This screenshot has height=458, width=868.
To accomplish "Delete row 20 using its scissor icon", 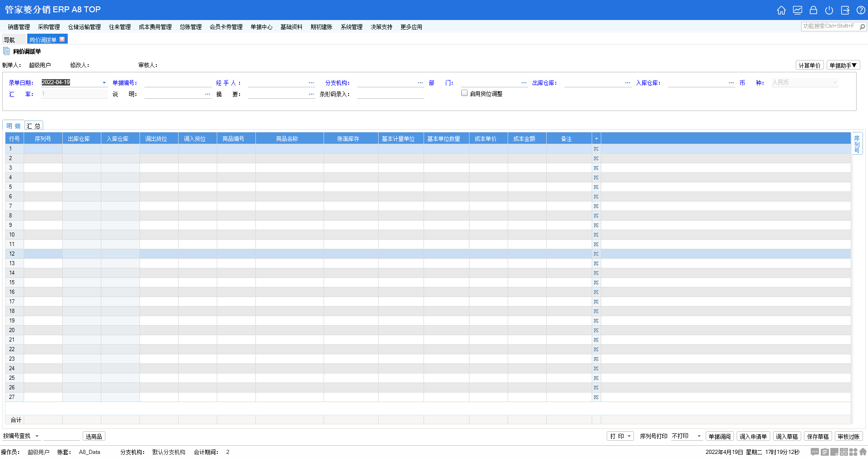I will 596,330.
